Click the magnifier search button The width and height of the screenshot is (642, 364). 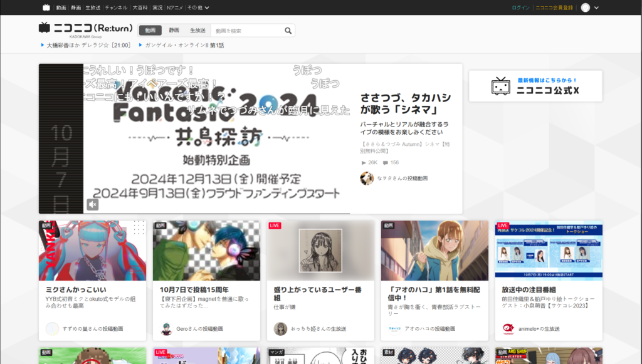click(288, 31)
